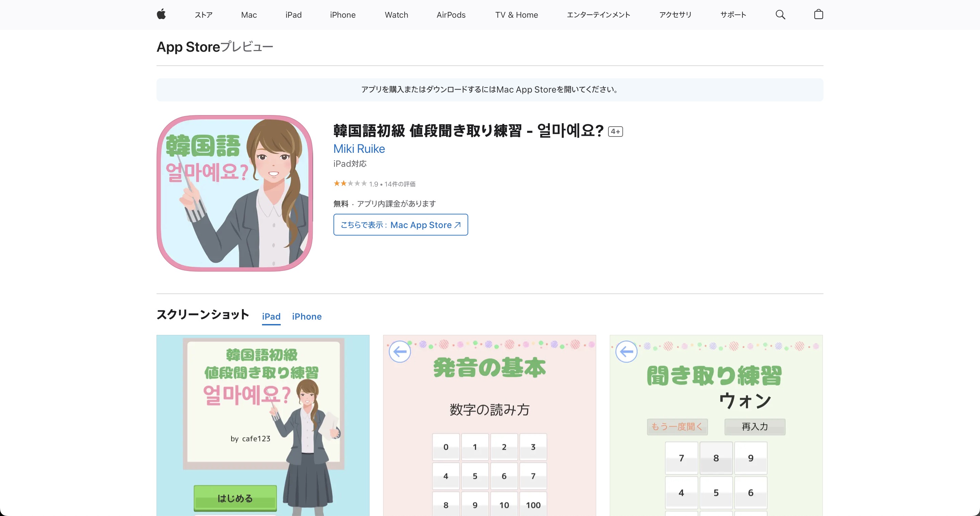This screenshot has width=980, height=516.
Task: Open the エンターテインメント navigation menu
Action: tap(598, 15)
